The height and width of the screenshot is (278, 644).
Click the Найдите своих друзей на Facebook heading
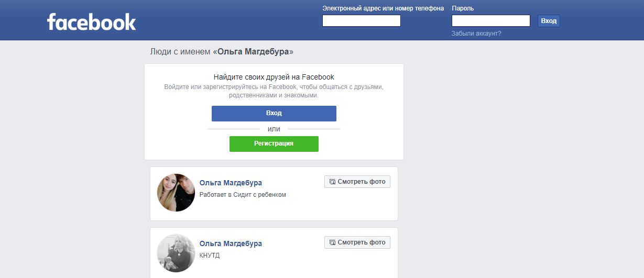click(274, 77)
